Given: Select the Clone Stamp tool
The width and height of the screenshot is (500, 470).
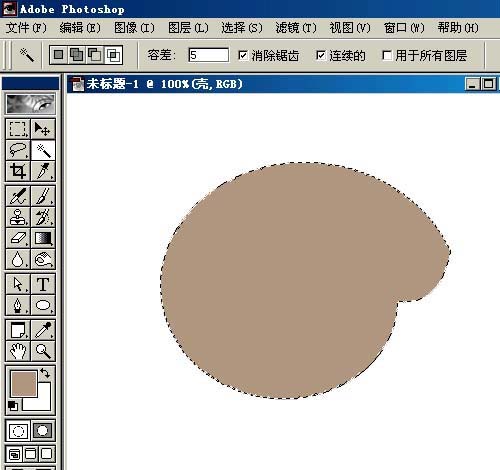Looking at the screenshot, I should 18,217.
